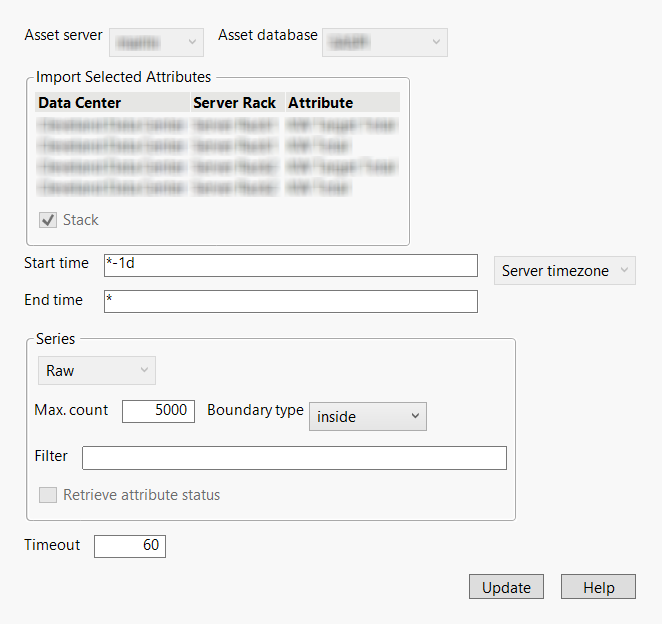The image size is (662, 624).
Task: Click the Server Rack column header
Action: 235,103
